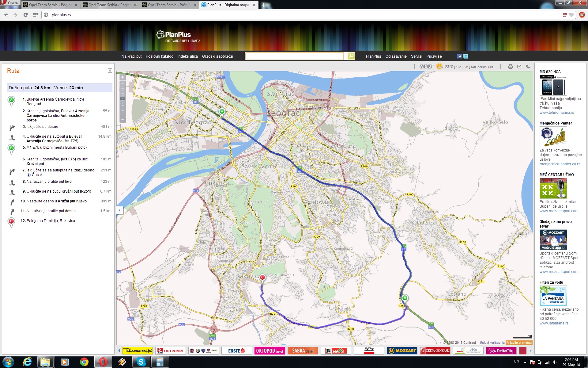588x368 pixels.
Task: Click the search input field
Action: [294, 56]
